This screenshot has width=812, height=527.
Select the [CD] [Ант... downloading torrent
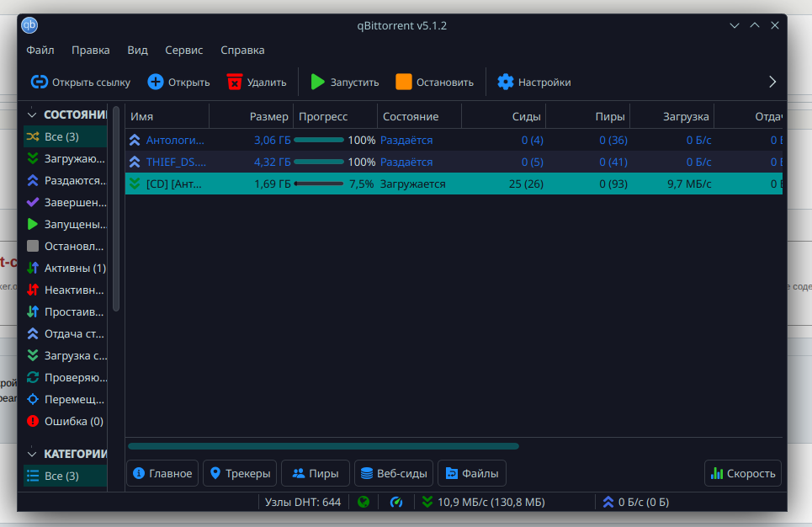tap(454, 184)
